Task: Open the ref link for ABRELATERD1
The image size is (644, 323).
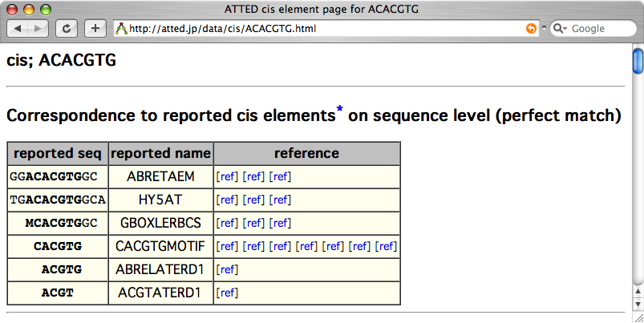Action: [228, 269]
